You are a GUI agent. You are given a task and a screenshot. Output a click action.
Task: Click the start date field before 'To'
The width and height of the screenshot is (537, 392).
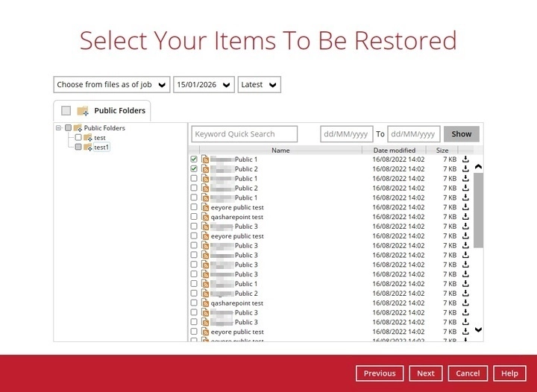(x=347, y=133)
